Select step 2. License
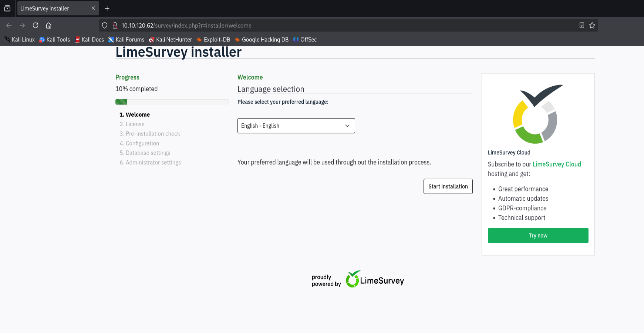This screenshot has height=333, width=644. coord(132,124)
